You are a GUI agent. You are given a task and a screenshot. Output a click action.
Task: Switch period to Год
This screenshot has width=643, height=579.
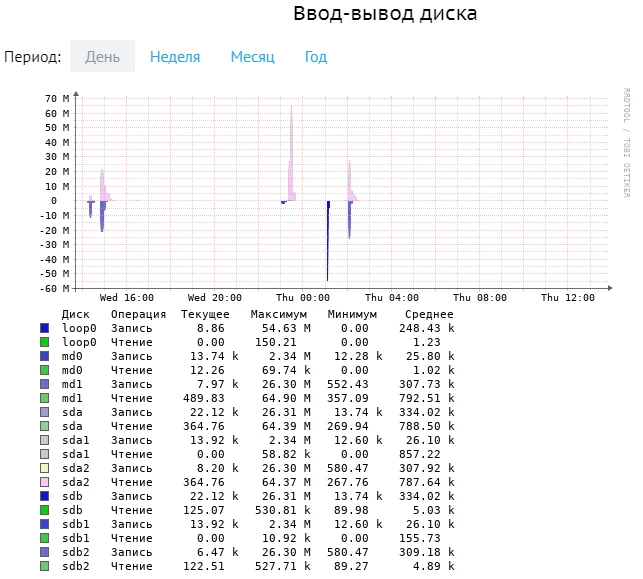316,57
